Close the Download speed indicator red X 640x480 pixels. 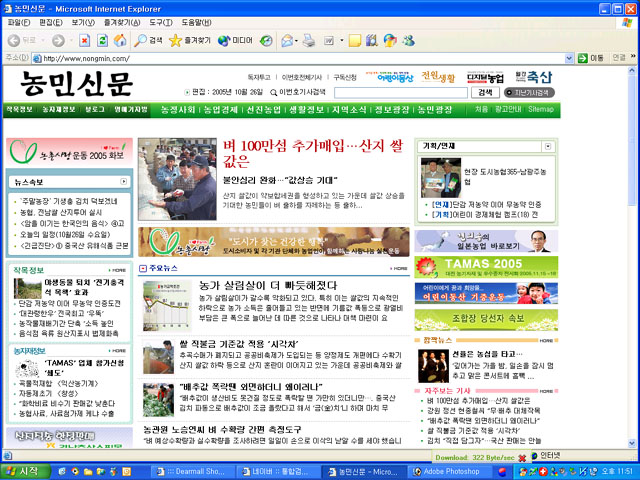[522, 458]
